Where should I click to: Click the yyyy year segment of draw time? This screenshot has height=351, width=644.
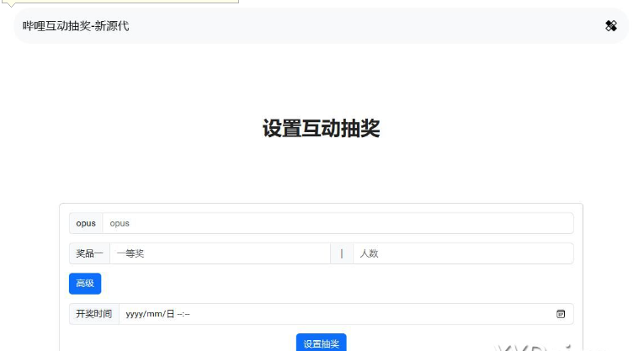[135, 314]
